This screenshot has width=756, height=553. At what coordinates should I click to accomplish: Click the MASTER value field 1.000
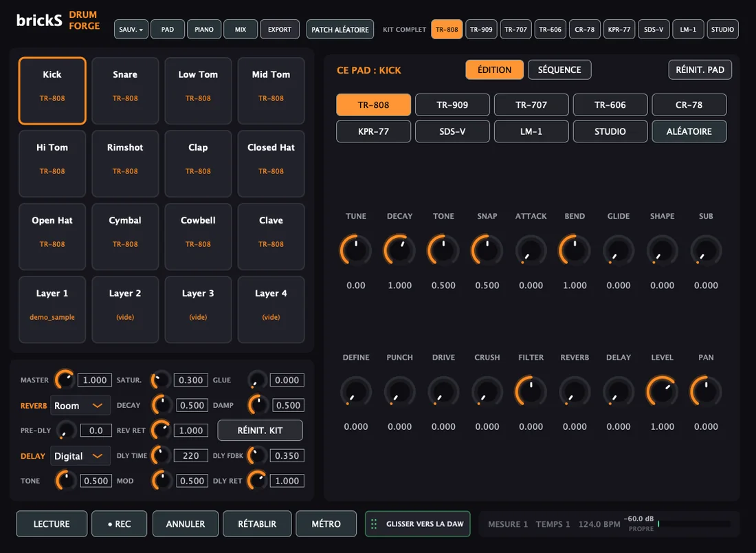95,380
